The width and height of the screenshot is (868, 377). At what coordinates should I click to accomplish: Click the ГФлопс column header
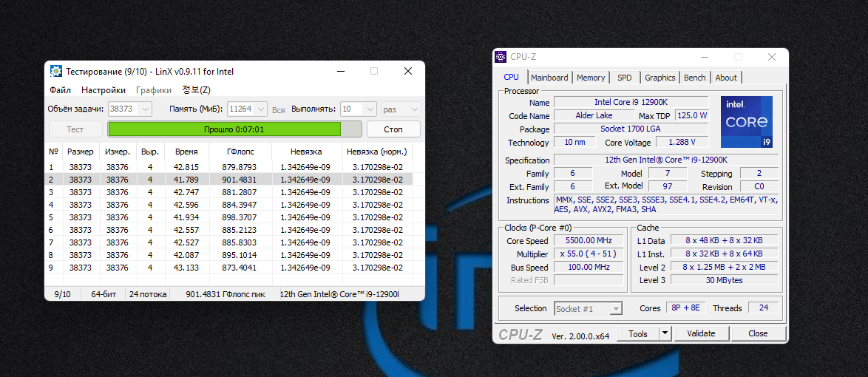point(240,151)
